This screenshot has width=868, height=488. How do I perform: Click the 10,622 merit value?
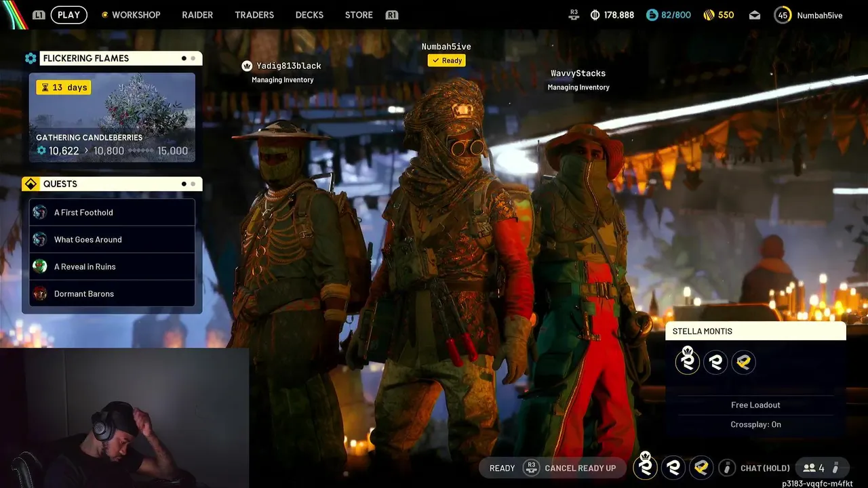tap(64, 151)
